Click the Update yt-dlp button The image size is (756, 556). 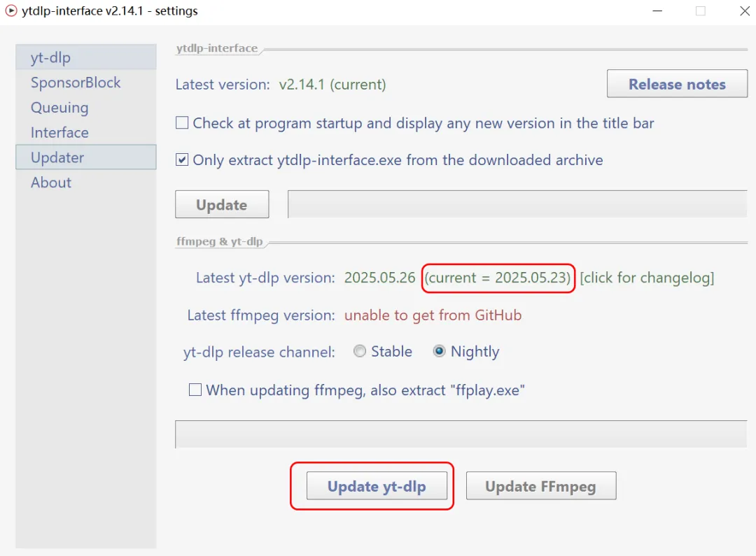(377, 485)
